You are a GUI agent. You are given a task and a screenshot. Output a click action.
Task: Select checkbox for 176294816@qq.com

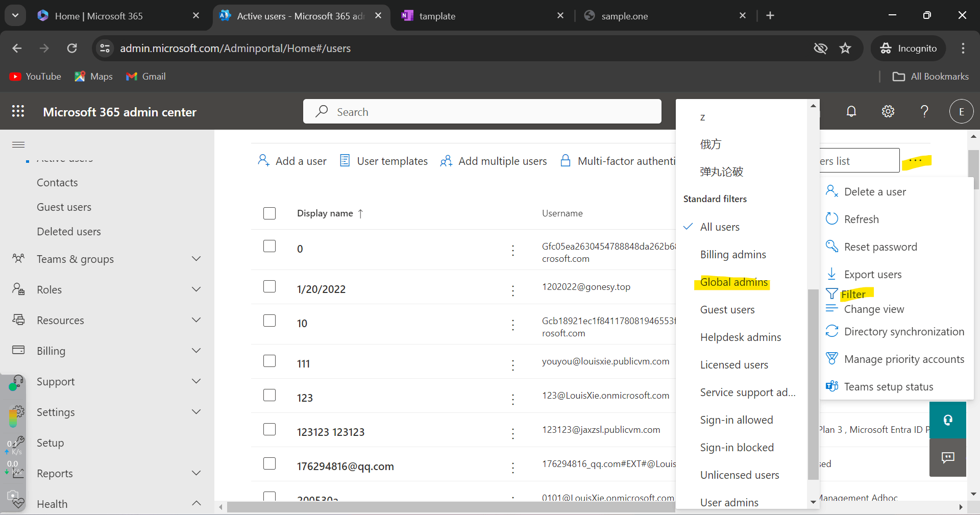pos(269,463)
